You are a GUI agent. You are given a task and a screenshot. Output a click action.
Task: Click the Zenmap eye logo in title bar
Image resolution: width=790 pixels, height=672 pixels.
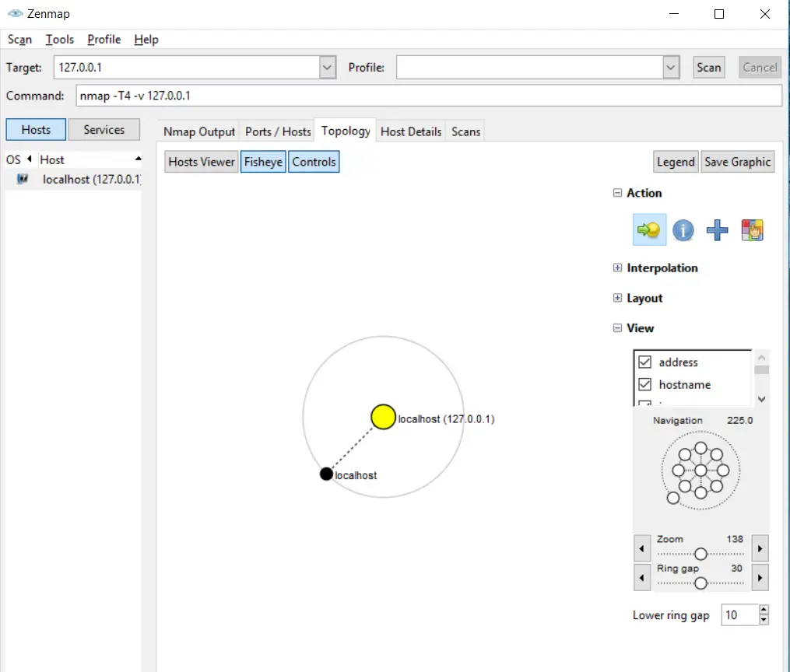tap(15, 13)
